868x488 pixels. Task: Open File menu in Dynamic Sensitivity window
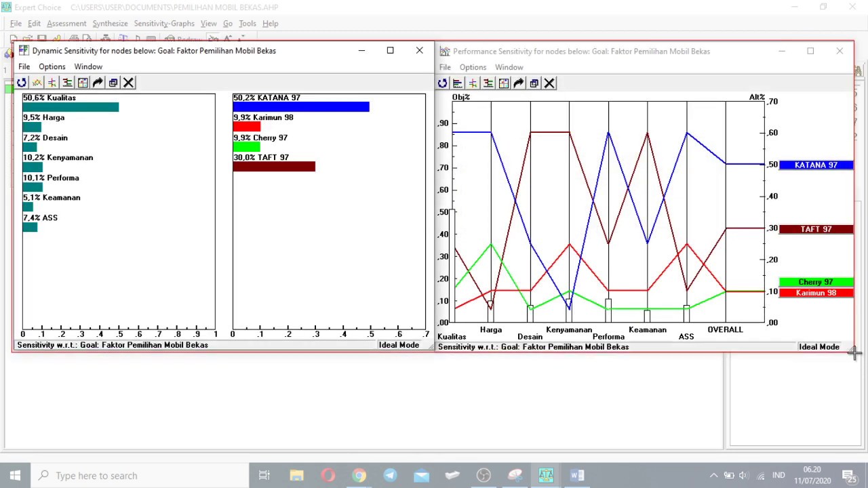click(24, 66)
